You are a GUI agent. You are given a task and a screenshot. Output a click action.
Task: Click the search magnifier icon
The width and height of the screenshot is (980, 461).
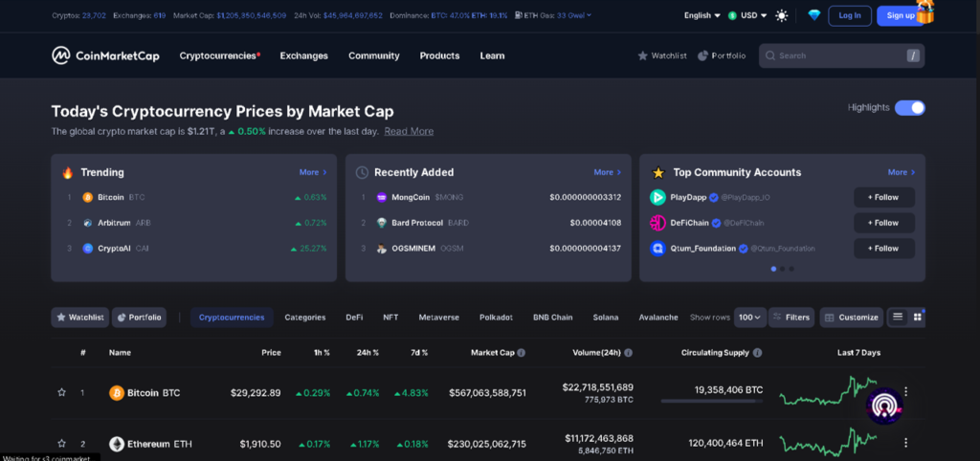(x=770, y=55)
